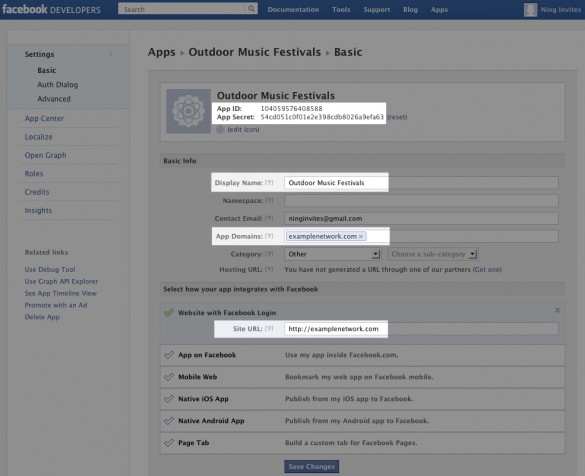Click the Outdoor Music Festivals app icon

click(x=188, y=111)
